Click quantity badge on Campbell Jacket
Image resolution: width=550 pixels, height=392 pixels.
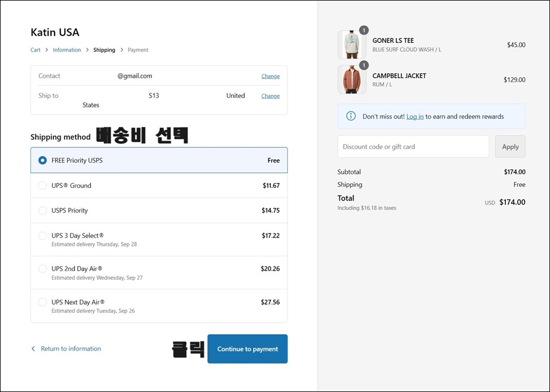(x=364, y=65)
